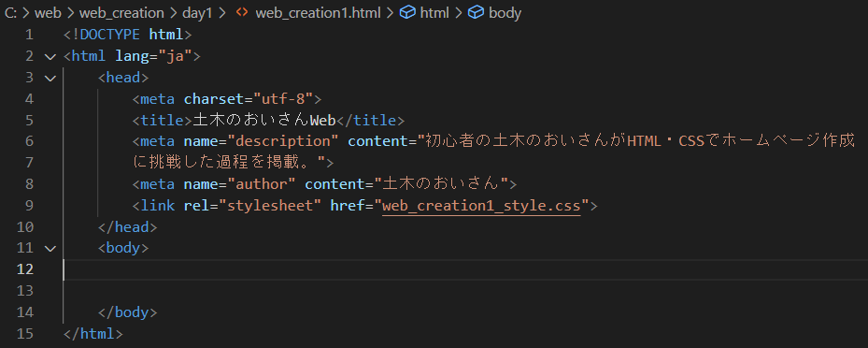868x348 pixels.
Task: Click line number 9 in the gutter
Action: coord(29,206)
